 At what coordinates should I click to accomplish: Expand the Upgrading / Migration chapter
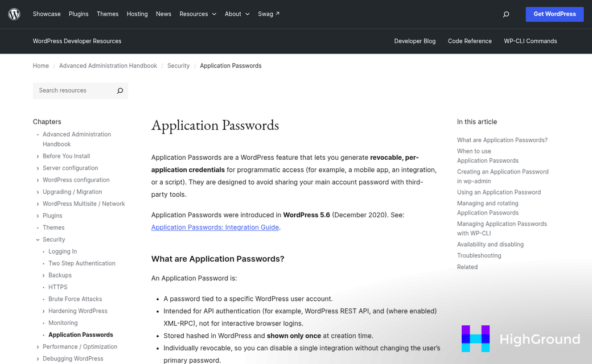[x=38, y=192]
